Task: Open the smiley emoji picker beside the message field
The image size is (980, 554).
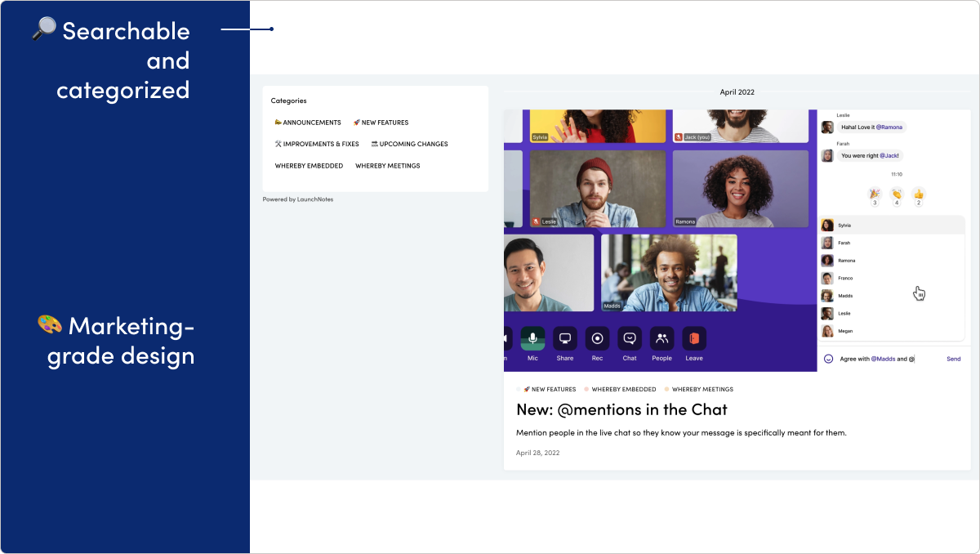Action: (x=829, y=359)
